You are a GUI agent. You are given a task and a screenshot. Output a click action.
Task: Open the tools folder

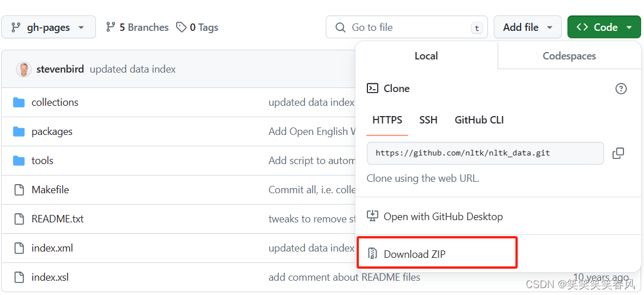pos(42,160)
